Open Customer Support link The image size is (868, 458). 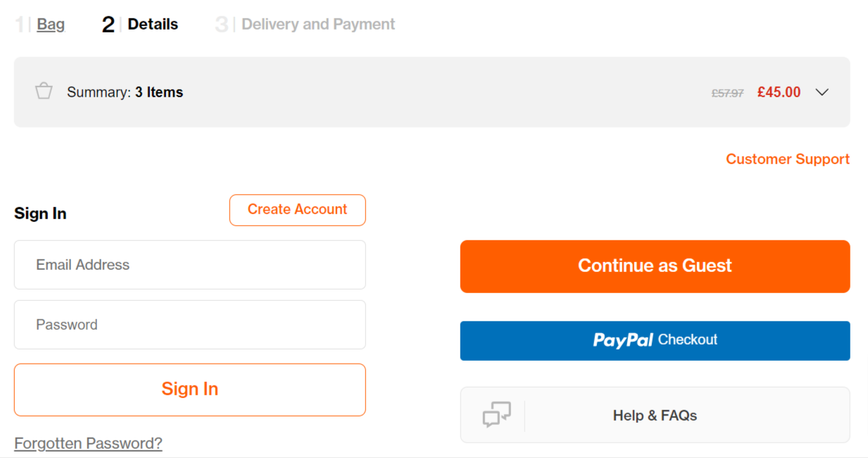[787, 159]
